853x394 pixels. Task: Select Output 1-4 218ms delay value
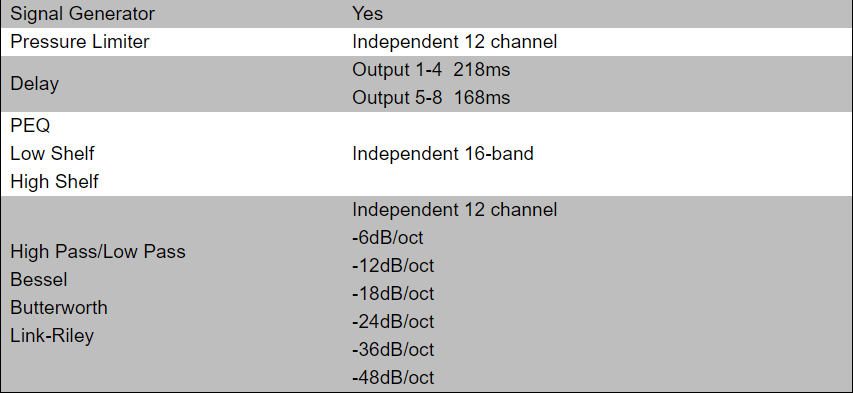coord(431,70)
